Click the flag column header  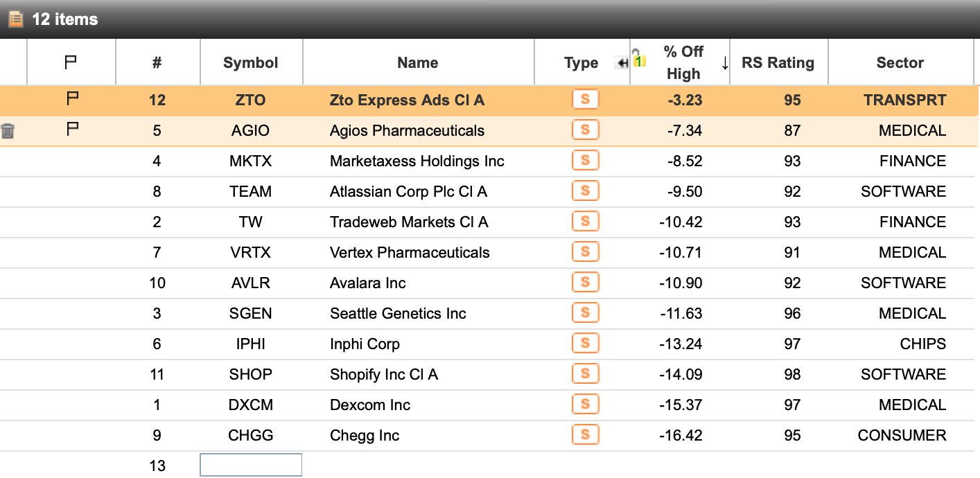click(71, 63)
